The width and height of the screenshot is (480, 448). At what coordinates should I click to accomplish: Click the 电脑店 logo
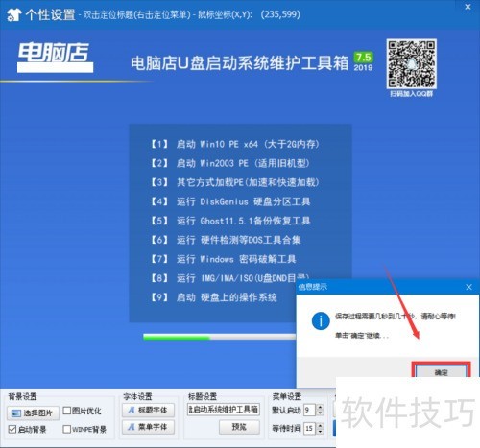point(55,58)
